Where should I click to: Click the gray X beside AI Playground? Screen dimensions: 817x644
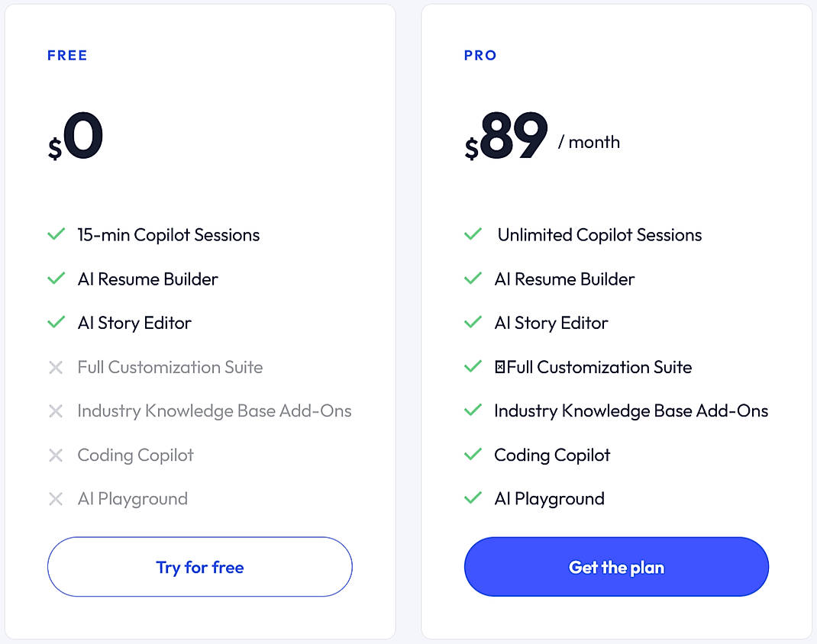coord(56,498)
